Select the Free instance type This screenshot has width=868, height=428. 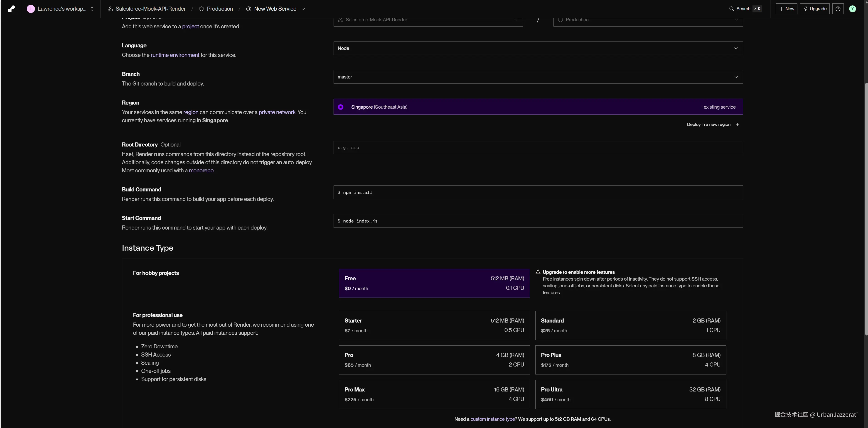434,283
